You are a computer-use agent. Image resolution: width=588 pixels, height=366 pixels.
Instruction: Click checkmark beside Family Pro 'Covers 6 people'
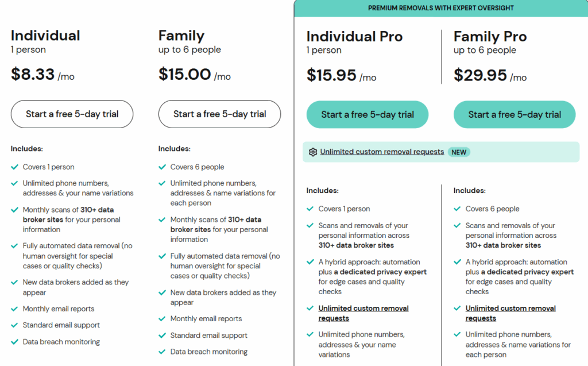point(457,209)
